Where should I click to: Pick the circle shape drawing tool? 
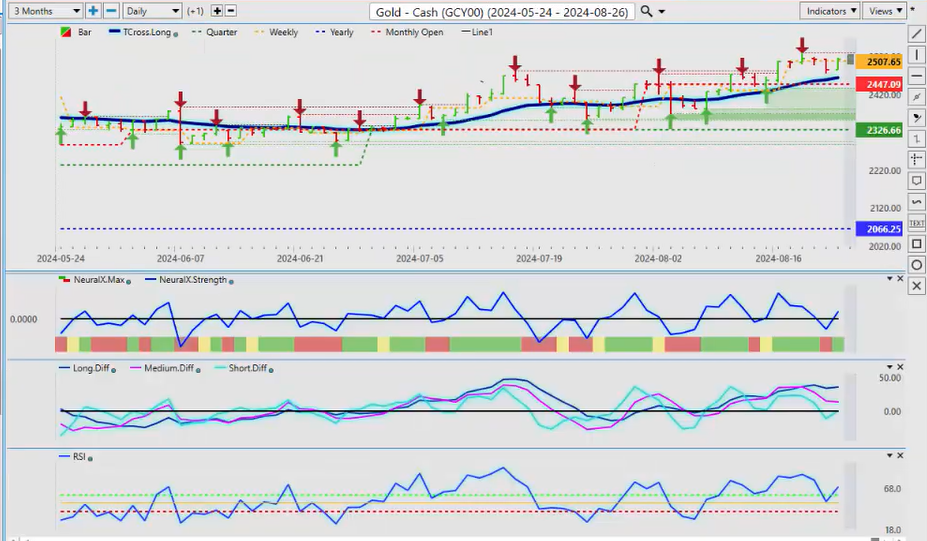tap(917, 265)
